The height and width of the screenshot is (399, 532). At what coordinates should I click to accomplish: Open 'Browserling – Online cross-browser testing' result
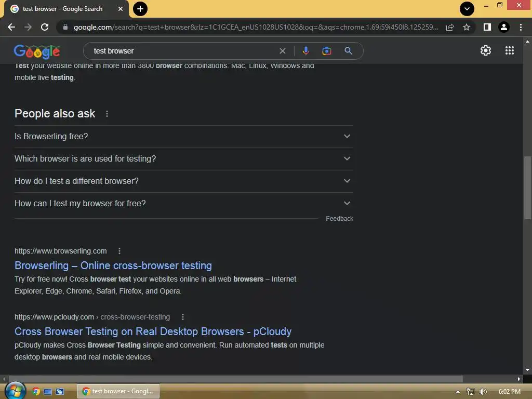click(x=113, y=265)
